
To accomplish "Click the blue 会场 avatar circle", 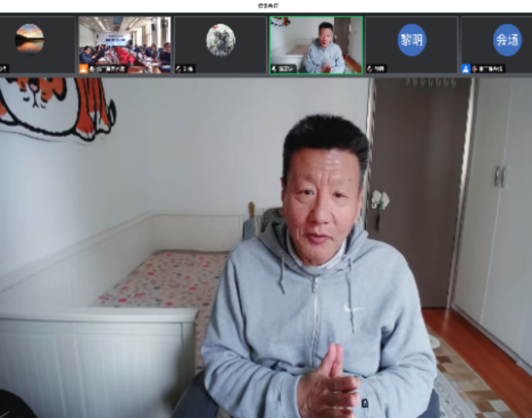I will (x=506, y=39).
